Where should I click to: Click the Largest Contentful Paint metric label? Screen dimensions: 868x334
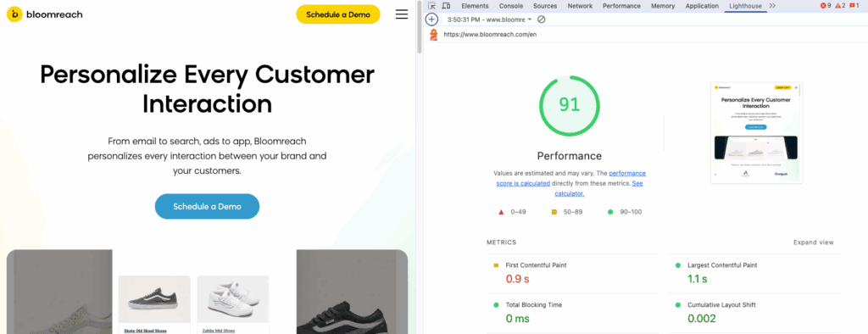[x=722, y=265]
